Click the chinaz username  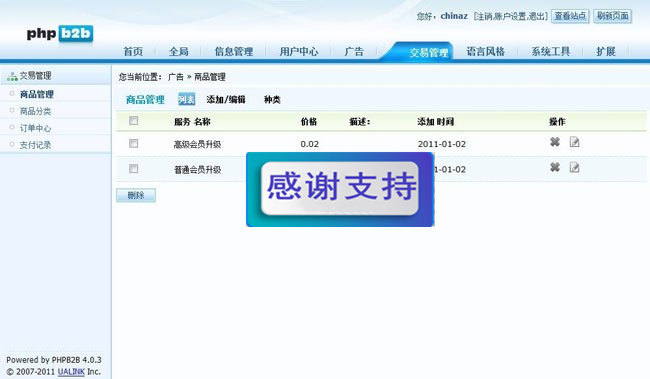point(454,16)
